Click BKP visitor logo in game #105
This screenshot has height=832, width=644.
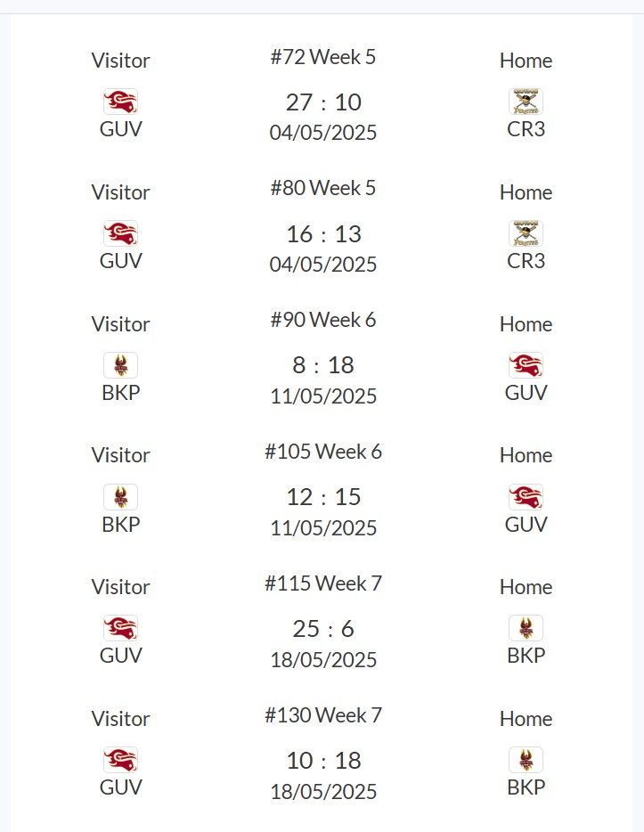point(120,497)
